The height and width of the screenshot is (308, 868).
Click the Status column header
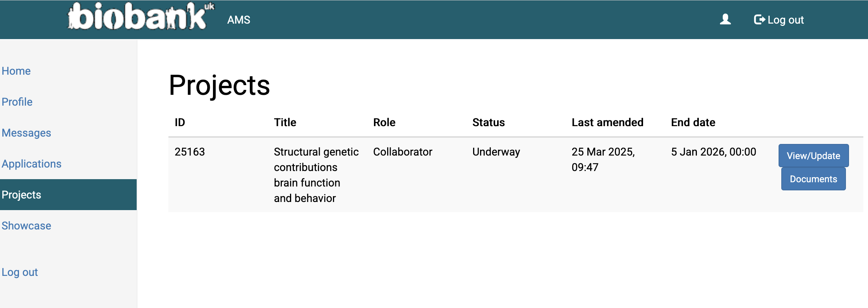(x=489, y=122)
